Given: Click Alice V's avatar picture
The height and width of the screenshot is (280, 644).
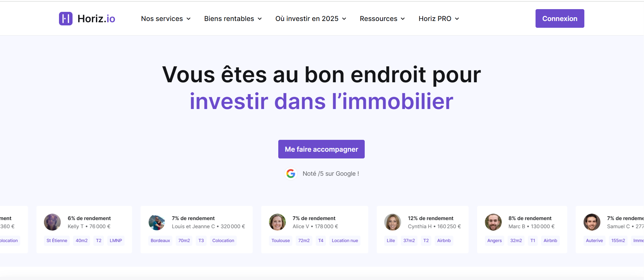Looking at the screenshot, I should point(278,222).
